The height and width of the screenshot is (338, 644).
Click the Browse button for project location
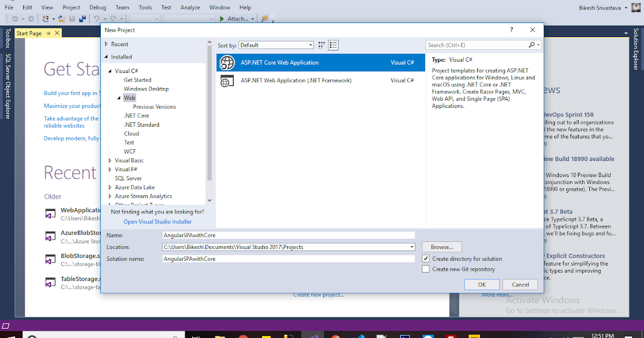click(x=441, y=247)
